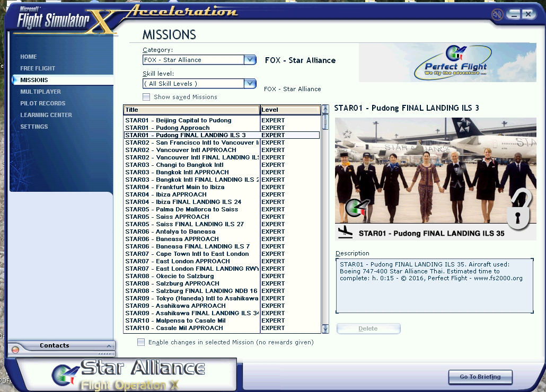The height and width of the screenshot is (392, 546).
Task: Select STAR05 - Palma De Mallorca to Saiss
Action: click(x=222, y=209)
